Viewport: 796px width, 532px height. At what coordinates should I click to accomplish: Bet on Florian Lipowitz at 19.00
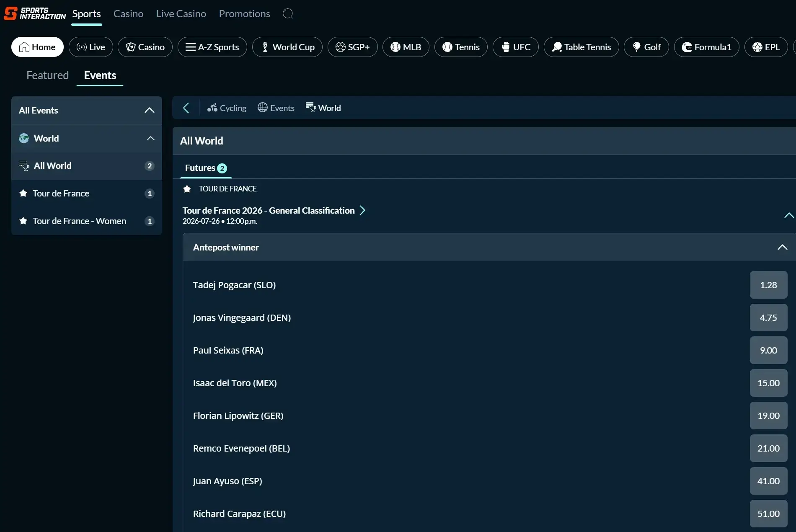click(x=768, y=416)
